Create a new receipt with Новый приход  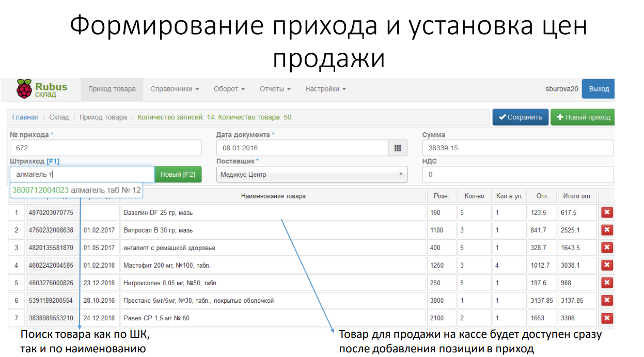(583, 117)
